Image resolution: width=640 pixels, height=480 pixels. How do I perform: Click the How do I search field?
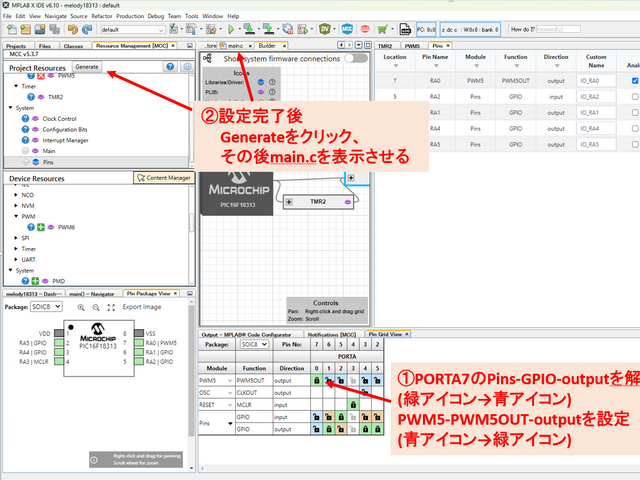pos(558,29)
